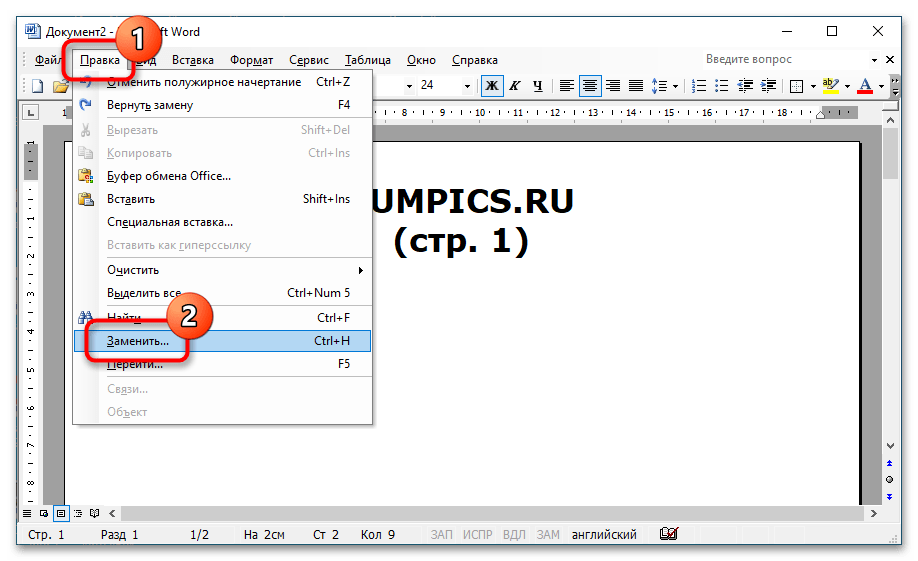Open the Файл menu
918x561 pixels.
(47, 60)
